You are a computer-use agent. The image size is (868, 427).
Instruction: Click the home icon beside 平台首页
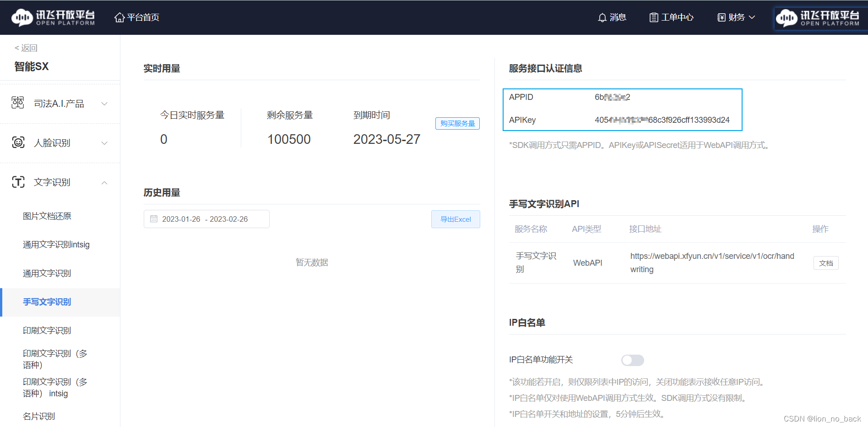pos(119,17)
